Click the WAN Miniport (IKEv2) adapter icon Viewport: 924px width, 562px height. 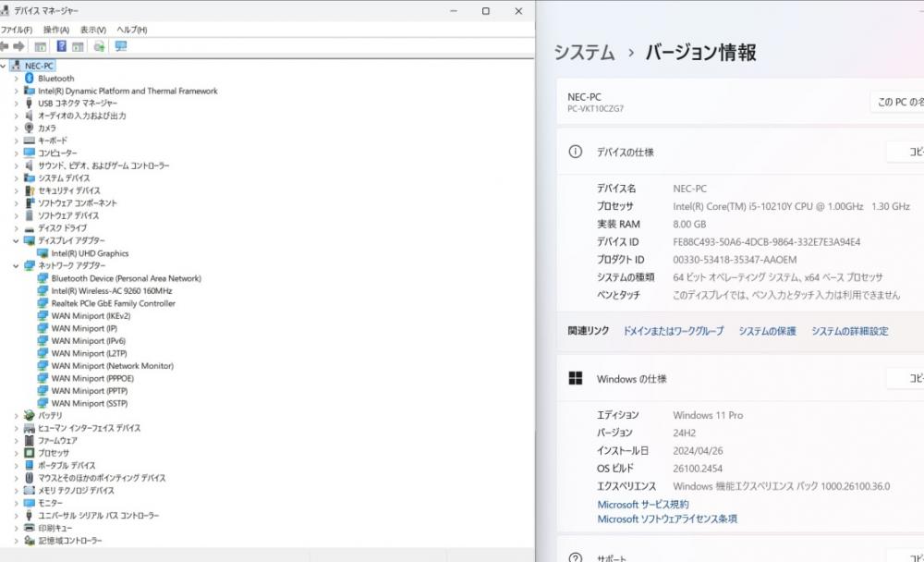click(x=43, y=315)
